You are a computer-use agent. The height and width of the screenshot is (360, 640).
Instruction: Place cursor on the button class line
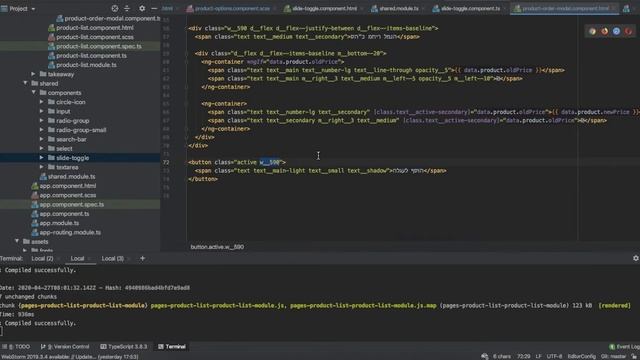(x=237, y=162)
